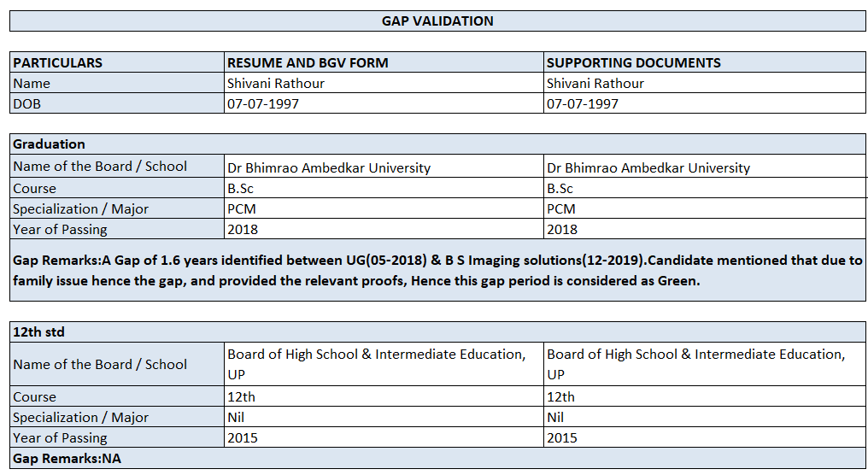Click the "RESUME AND BGV FORM" column header
This screenshot has width=868, height=475.
point(384,62)
